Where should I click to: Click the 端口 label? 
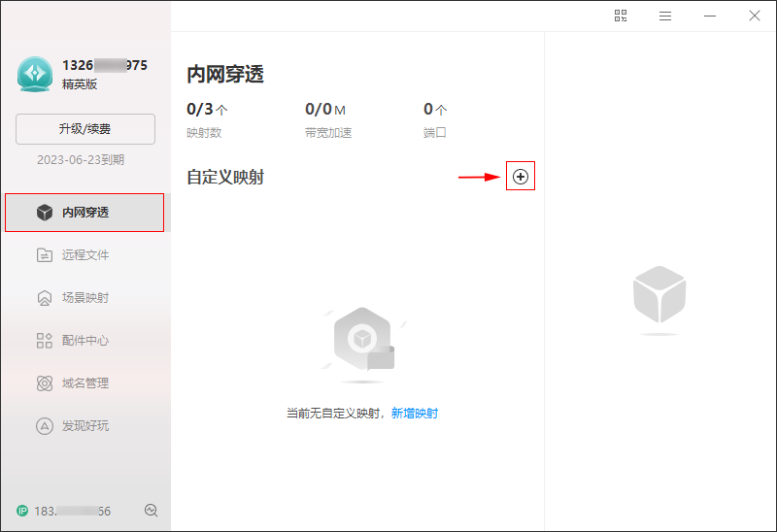pos(435,133)
